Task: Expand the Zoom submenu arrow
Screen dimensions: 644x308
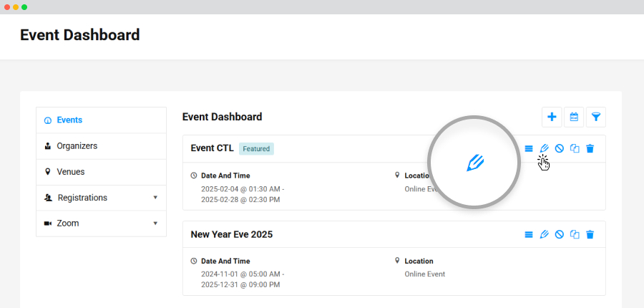Action: pos(155,223)
